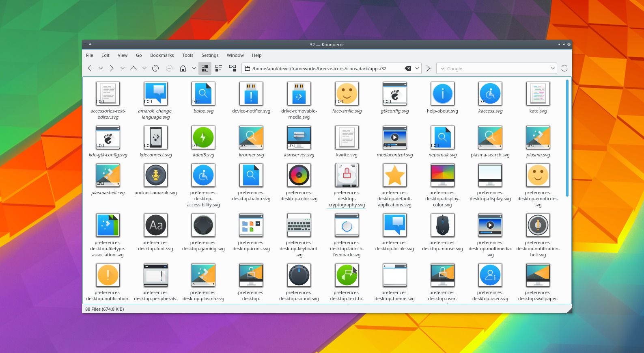Go back with the left arrow button

tap(90, 68)
